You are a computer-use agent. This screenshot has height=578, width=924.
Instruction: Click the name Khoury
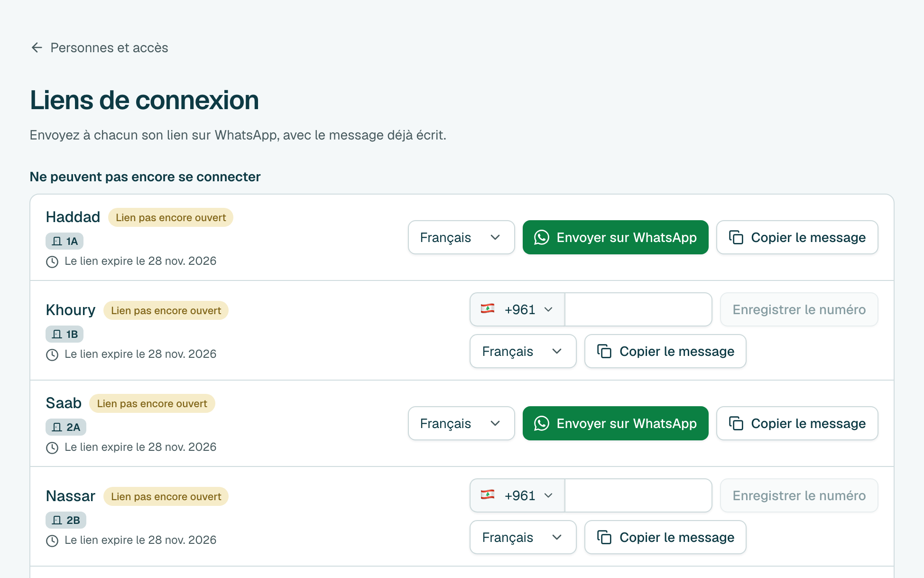click(71, 310)
